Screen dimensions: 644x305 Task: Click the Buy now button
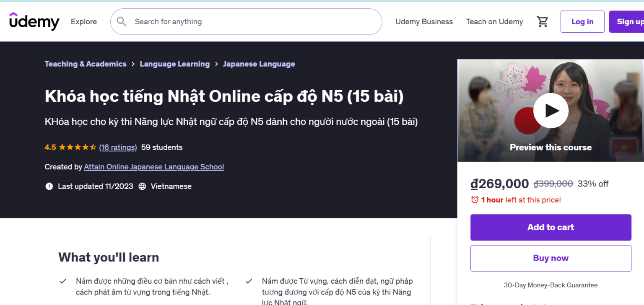pos(551,258)
